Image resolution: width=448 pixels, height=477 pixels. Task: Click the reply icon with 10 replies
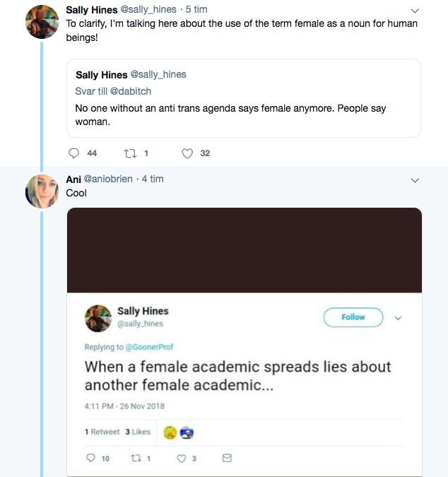(90, 458)
